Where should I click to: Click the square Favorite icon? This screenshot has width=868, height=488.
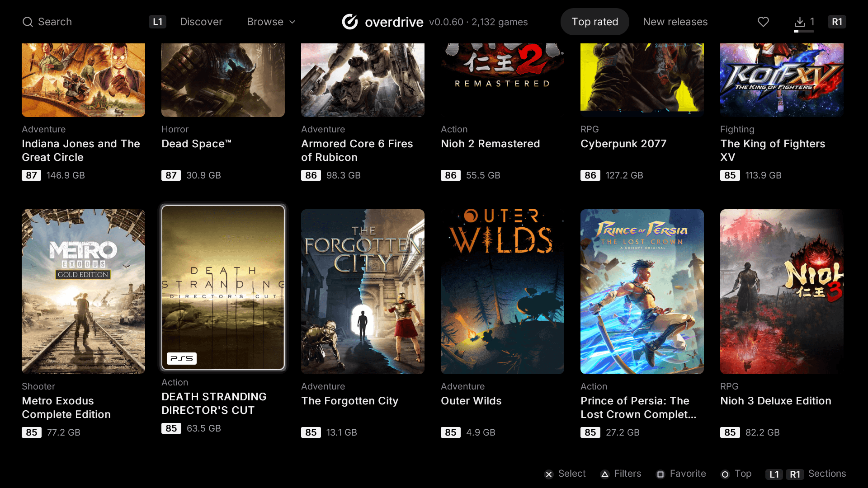pos(660,474)
